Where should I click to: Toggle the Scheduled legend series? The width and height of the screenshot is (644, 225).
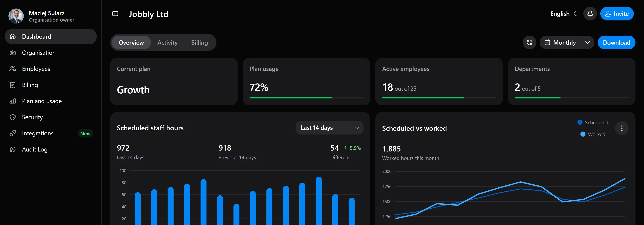click(x=593, y=122)
